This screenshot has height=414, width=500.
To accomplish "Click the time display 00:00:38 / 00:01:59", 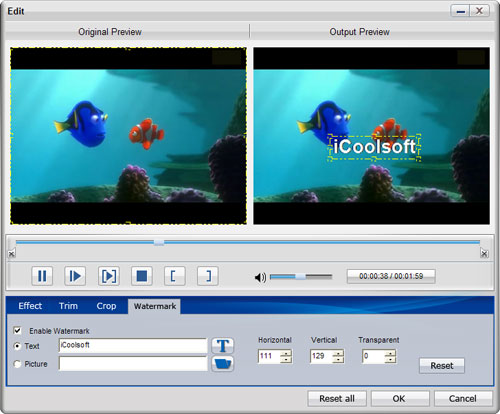I will coord(391,276).
